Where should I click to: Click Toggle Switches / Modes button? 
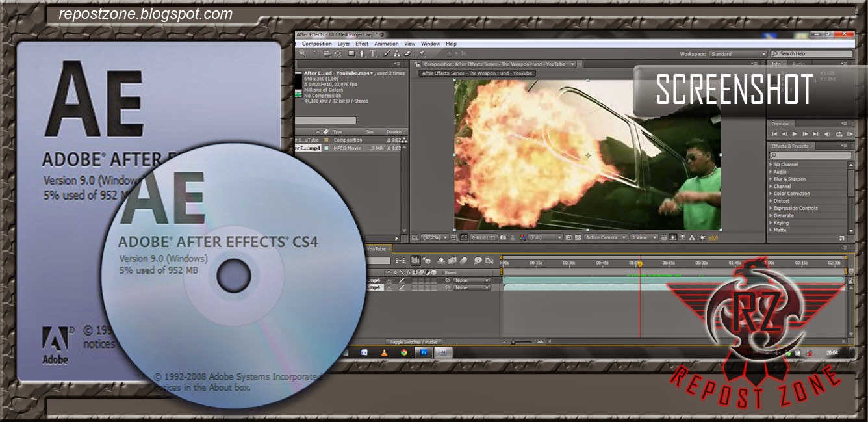tap(413, 342)
